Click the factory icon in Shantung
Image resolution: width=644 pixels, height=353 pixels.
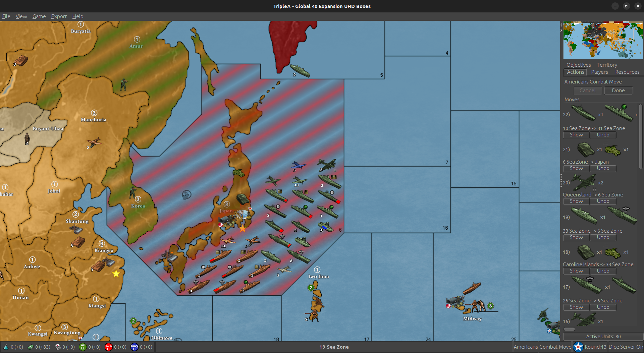[x=76, y=230]
